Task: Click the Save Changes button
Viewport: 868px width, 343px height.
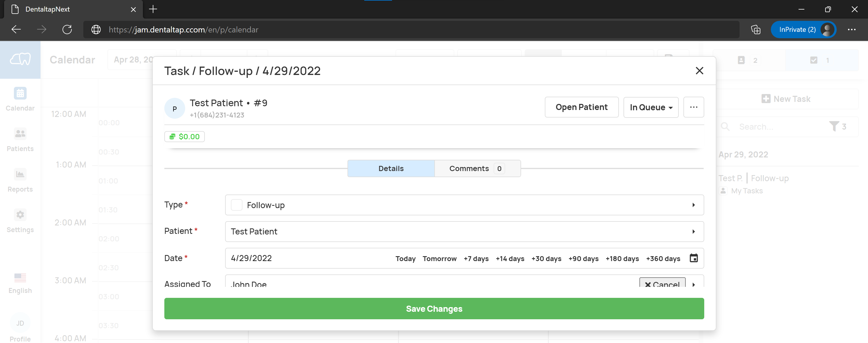Action: (434, 308)
